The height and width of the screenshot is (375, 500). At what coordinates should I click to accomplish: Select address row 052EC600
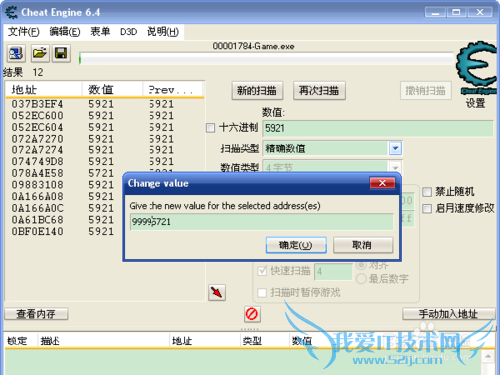tap(37, 116)
